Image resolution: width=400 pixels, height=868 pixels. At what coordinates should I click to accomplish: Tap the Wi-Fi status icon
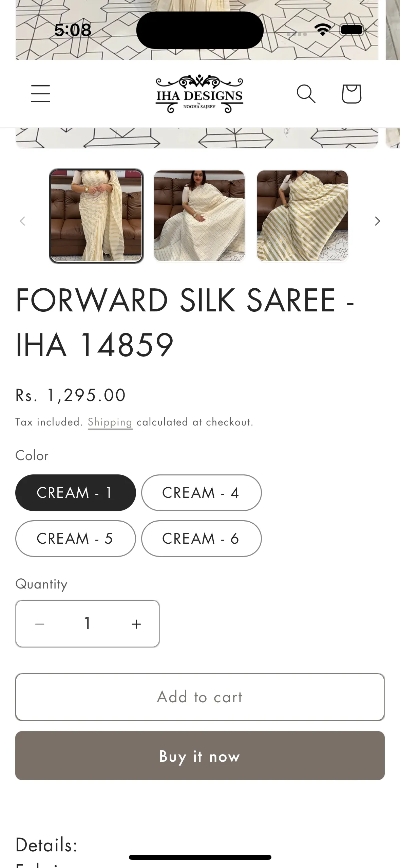pyautogui.click(x=323, y=30)
